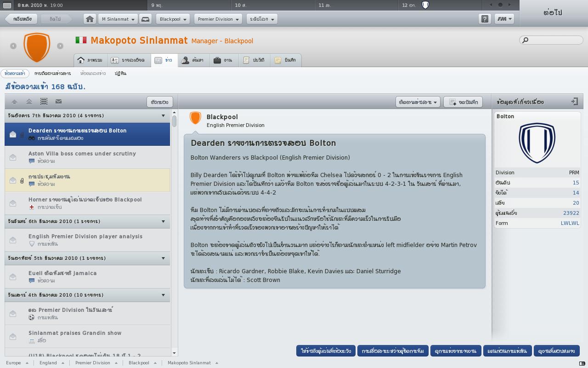Screen dimensions: 588x368
Task: Click the envelope icon in the inbox toolbar
Action: 58,102
